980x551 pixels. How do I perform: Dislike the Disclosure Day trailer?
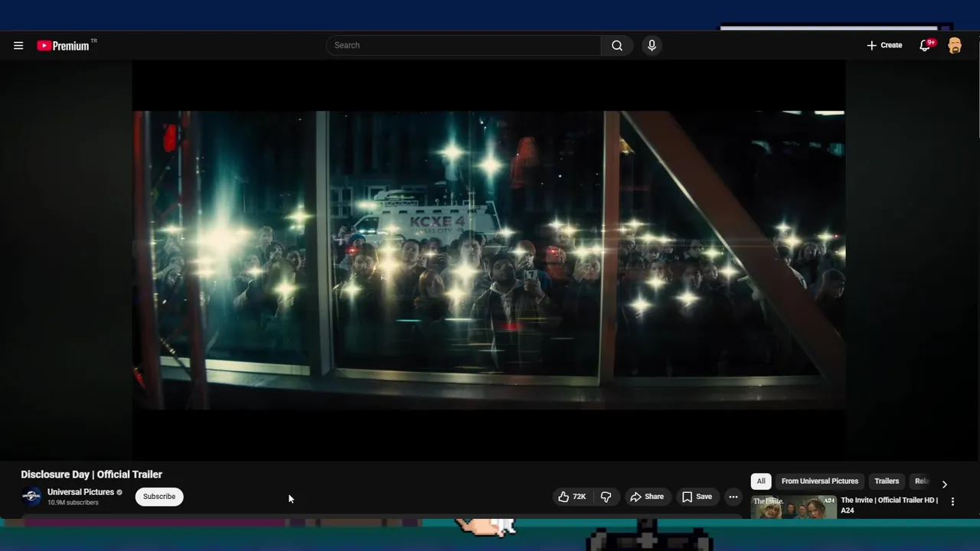tap(606, 497)
